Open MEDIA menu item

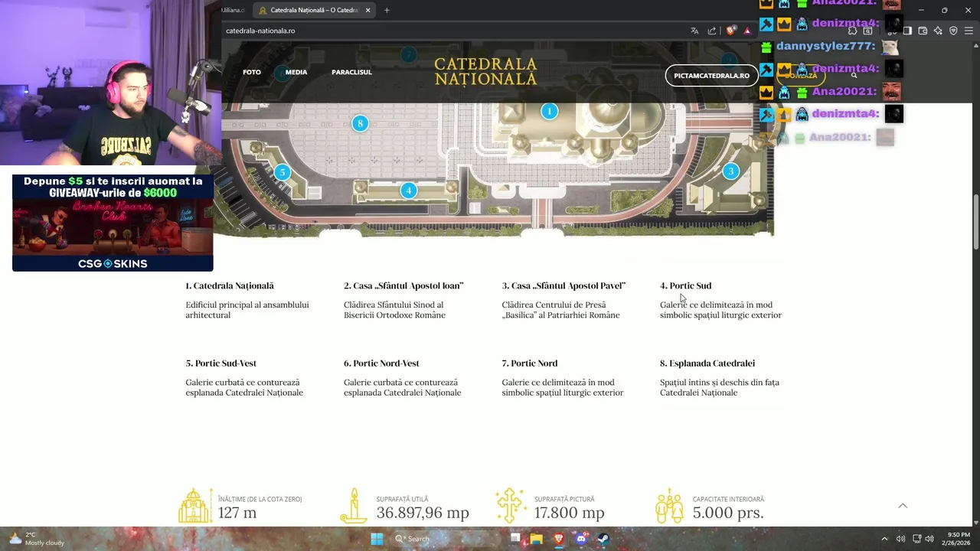(296, 72)
